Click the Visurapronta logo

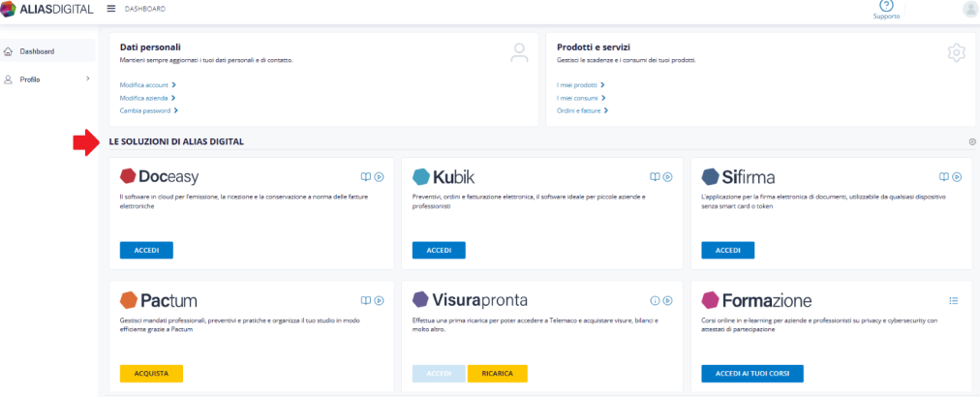click(470, 301)
